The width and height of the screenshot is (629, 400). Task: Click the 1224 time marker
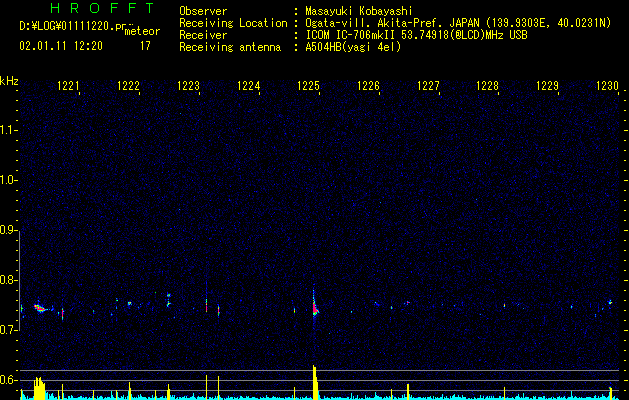pyautogui.click(x=248, y=86)
